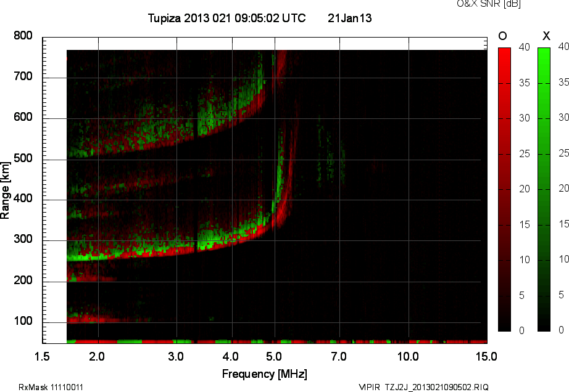
Task: Click the 0 dB label beside the green X bar
Action: [562, 330]
